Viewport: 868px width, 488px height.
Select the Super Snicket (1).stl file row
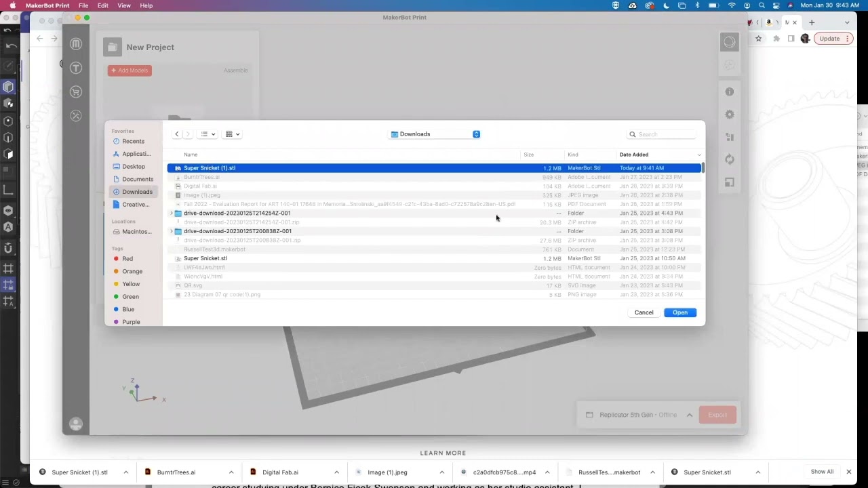click(x=434, y=168)
